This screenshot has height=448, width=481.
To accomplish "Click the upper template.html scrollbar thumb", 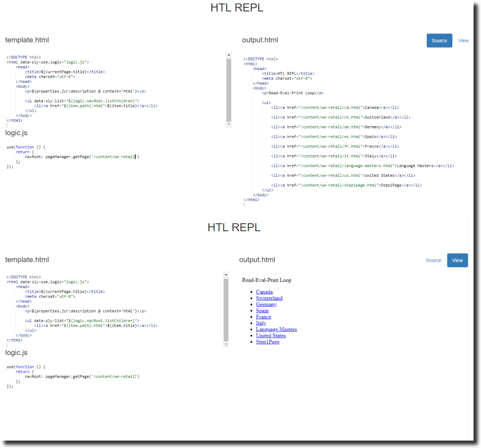I will click(229, 90).
